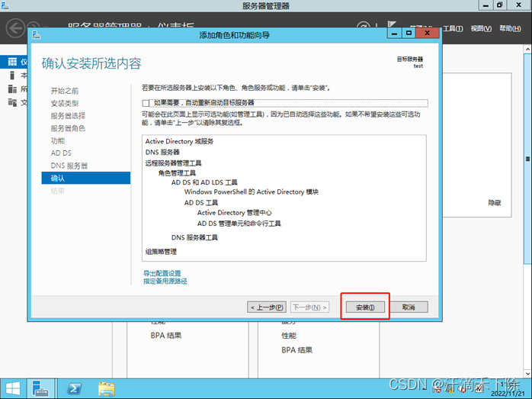Click the Server Manager dashboard sidebar icon
Screen dimensions: 532x399
coord(12,62)
